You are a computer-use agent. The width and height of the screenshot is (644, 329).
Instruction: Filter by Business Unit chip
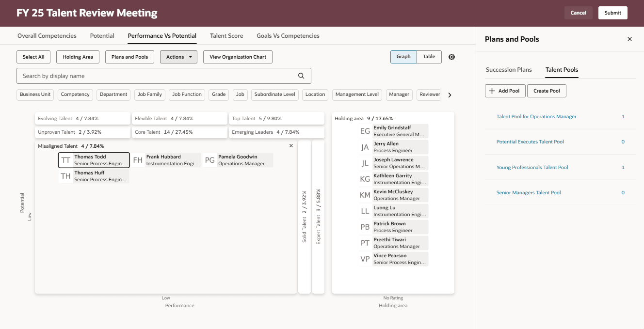(x=35, y=94)
